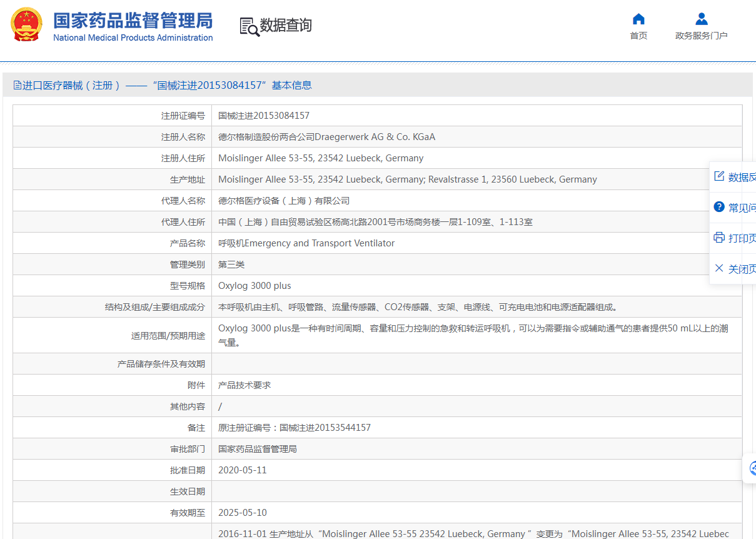Open 首页 home link
Screen dimensions: 756x539
coord(638,36)
